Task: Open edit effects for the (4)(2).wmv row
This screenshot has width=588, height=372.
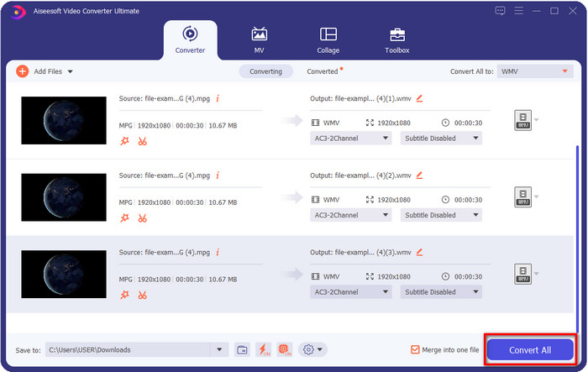Action: click(124, 218)
